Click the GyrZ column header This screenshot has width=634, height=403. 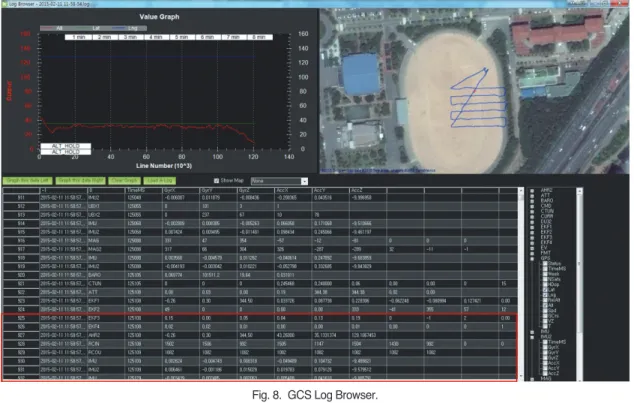click(256, 190)
